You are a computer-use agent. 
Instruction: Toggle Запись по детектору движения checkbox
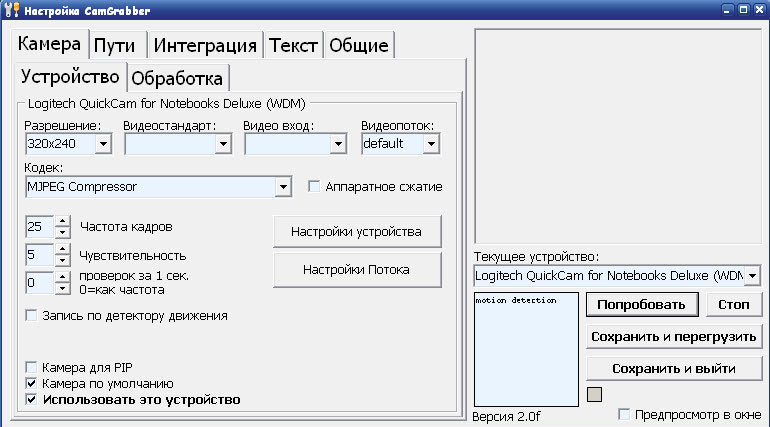point(31,315)
